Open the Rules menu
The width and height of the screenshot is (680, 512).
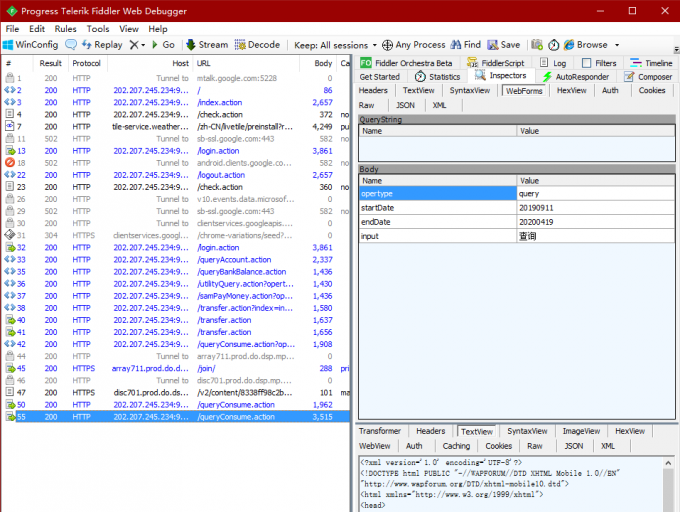click(65, 29)
